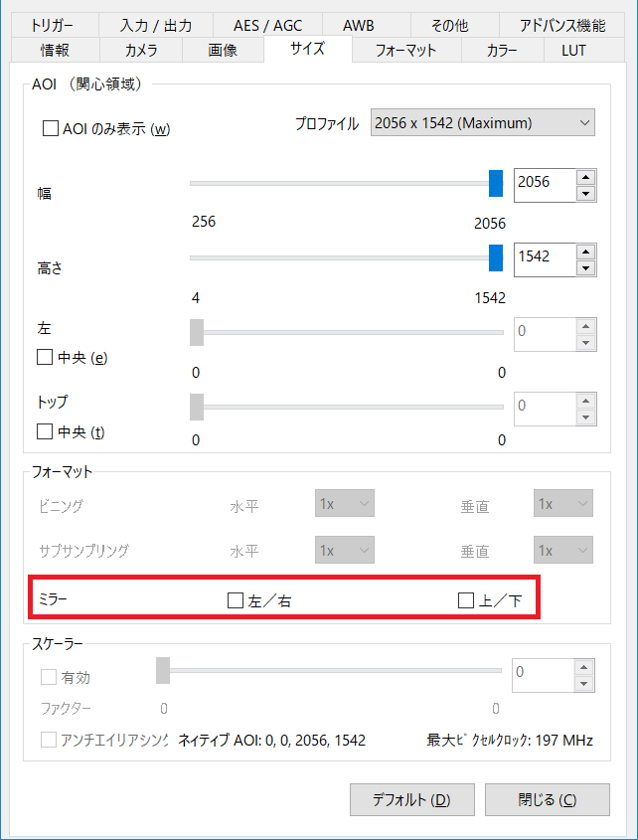
Task: Increase 左 value with up arrow
Action: 586,326
